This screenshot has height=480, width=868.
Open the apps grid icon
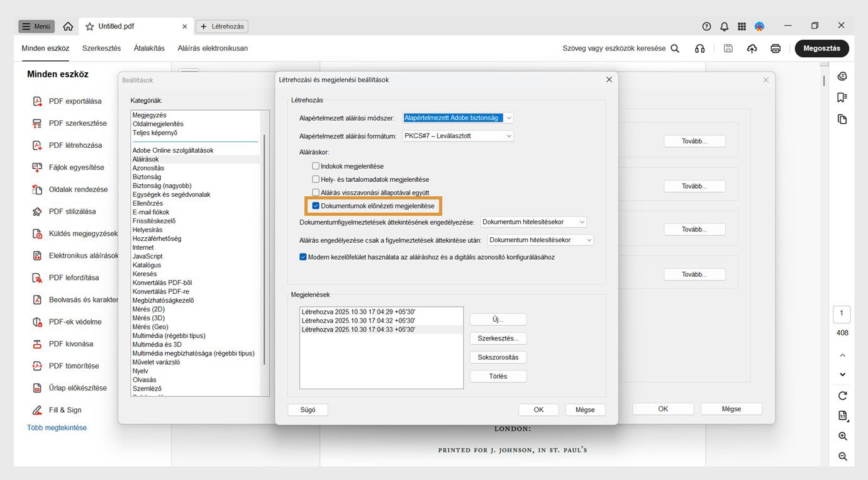click(x=742, y=26)
